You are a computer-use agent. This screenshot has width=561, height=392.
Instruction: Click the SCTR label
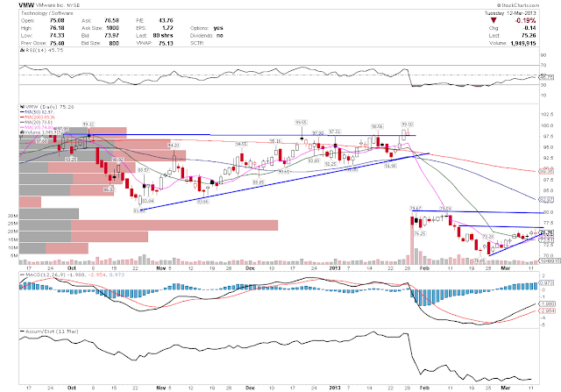(x=197, y=43)
